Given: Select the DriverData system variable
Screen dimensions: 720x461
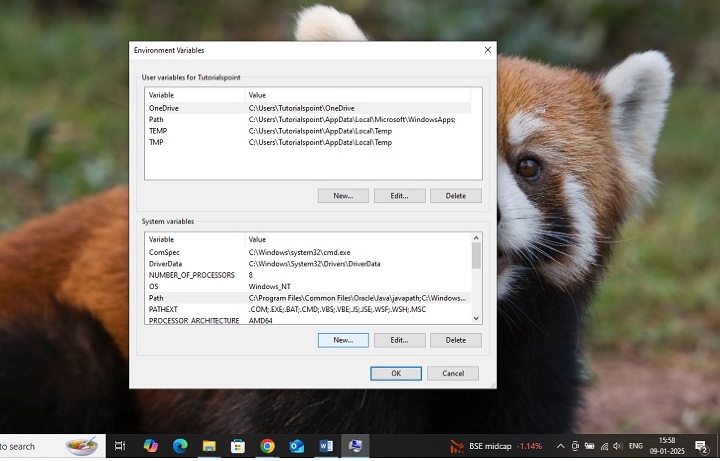Looking at the screenshot, I should tap(308, 264).
